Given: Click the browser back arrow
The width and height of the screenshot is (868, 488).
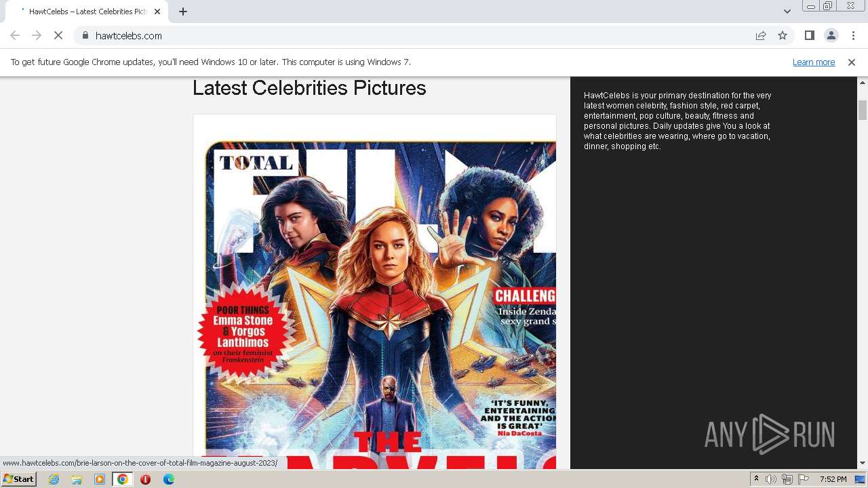Looking at the screenshot, I should click(15, 35).
